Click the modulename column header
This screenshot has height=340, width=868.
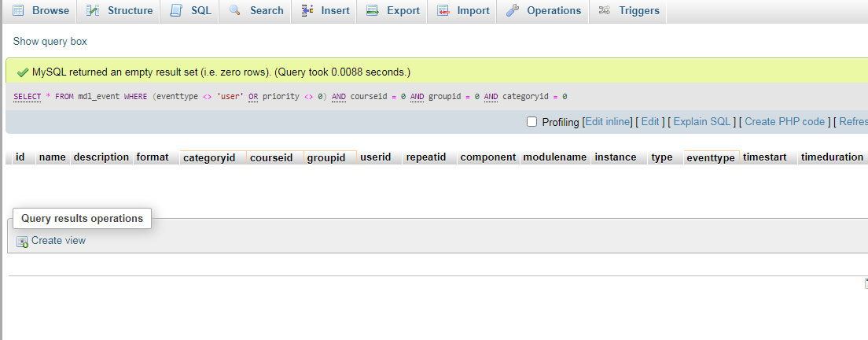554,157
